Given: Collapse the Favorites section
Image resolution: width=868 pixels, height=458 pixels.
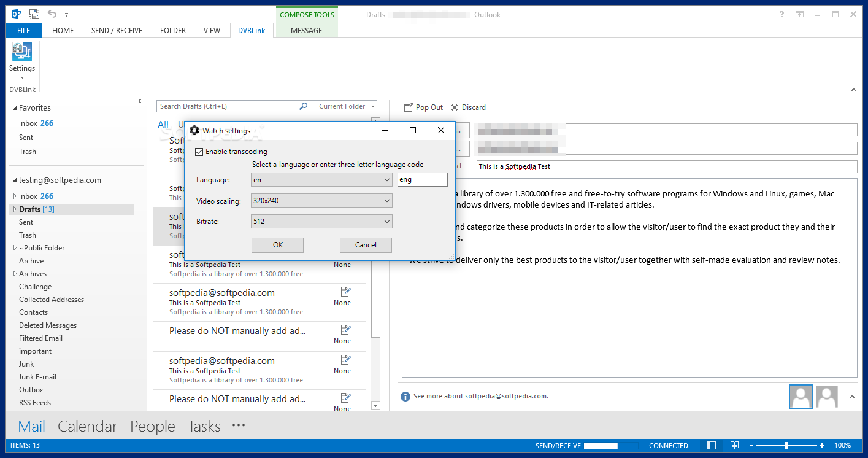Looking at the screenshot, I should click(x=15, y=108).
